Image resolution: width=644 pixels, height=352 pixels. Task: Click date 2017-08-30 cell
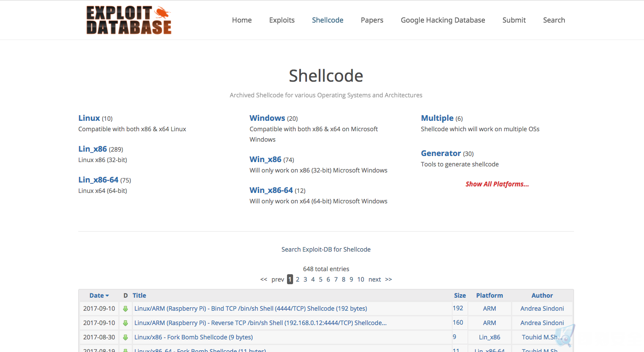(x=99, y=337)
